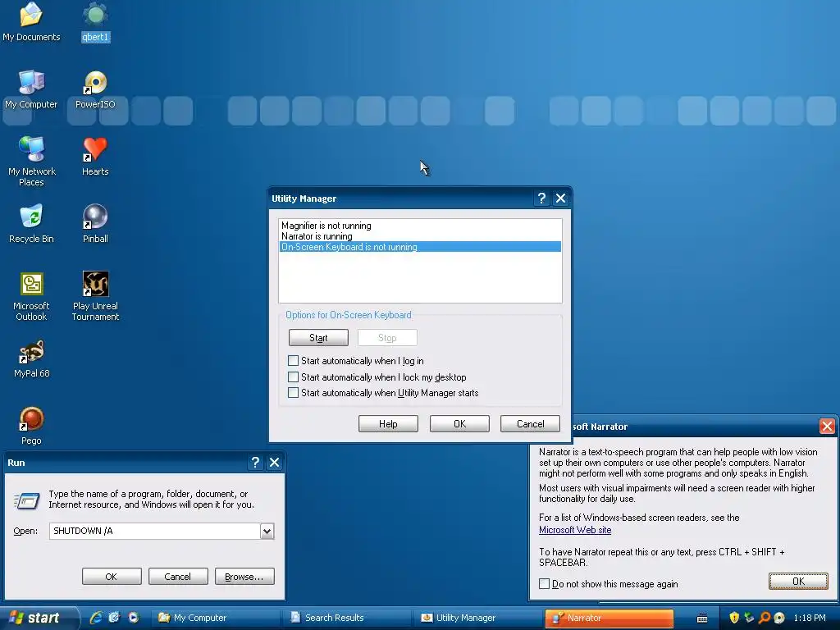Click the Open field containing SHUTDOWN /A
The height and width of the screenshot is (630, 840).
pos(155,531)
